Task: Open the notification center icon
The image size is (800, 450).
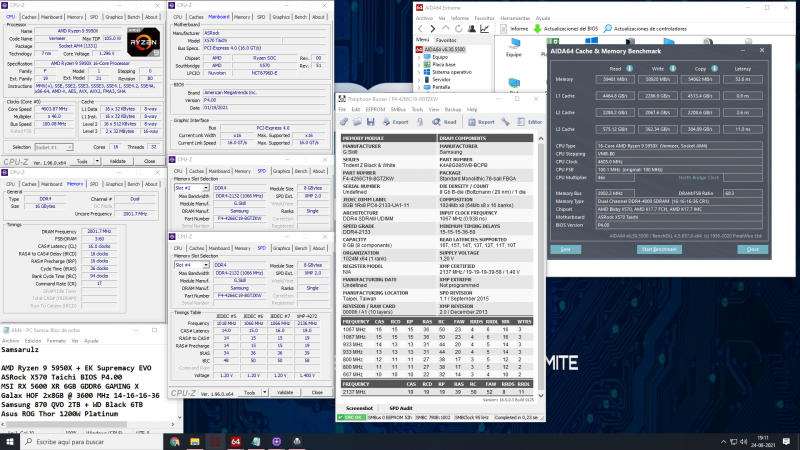Action: [x=786, y=442]
